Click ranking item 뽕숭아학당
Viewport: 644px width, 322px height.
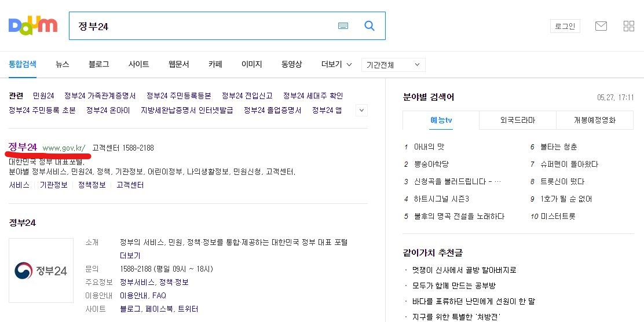click(431, 164)
